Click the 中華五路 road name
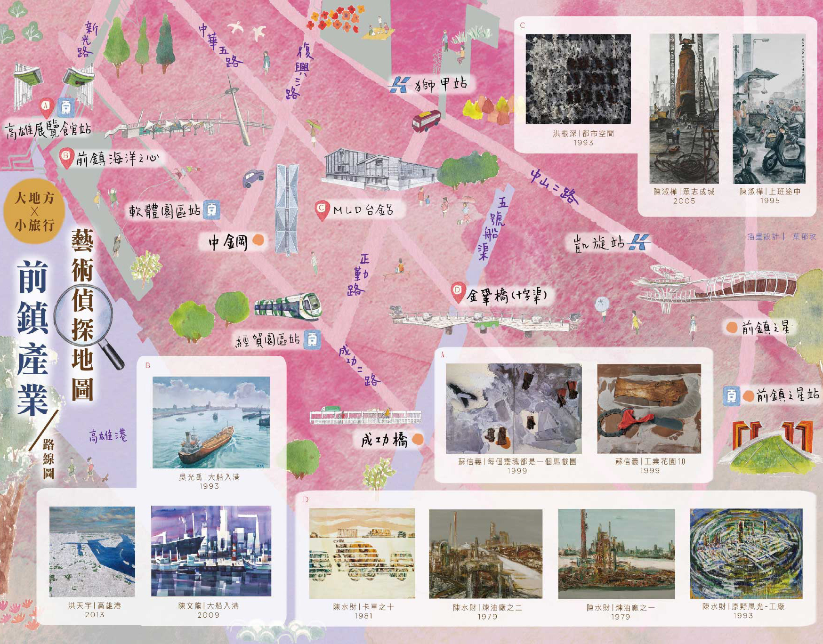 tap(219, 45)
